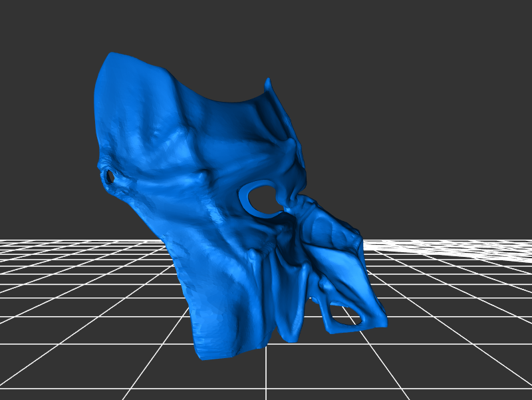This screenshot has height=400, width=532.
Task: Click the small circular hole on model's left edge
Action: coord(109,177)
